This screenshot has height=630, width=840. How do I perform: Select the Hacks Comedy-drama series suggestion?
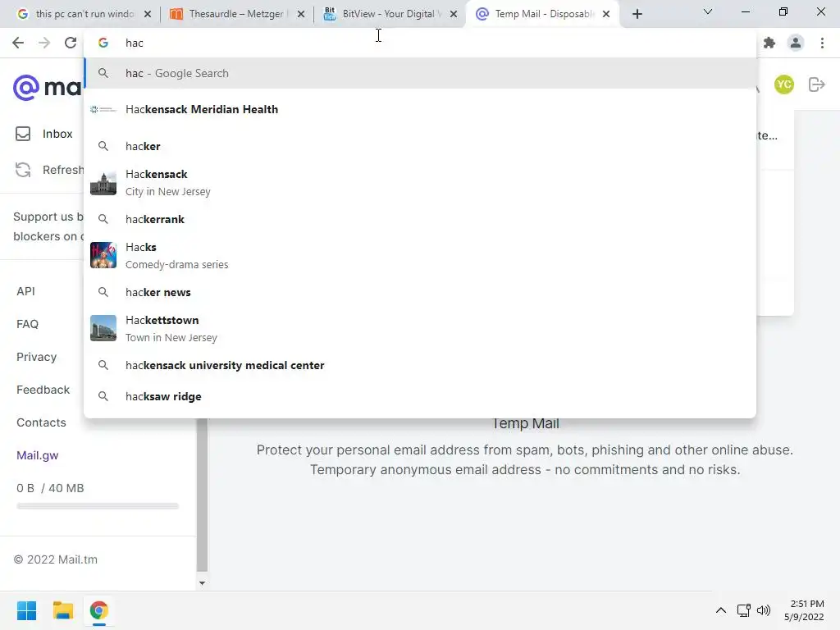tap(420, 256)
